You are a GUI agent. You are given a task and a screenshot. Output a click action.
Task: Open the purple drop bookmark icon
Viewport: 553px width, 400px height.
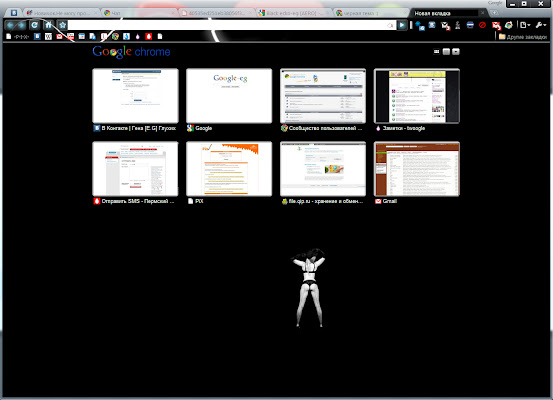point(138,36)
